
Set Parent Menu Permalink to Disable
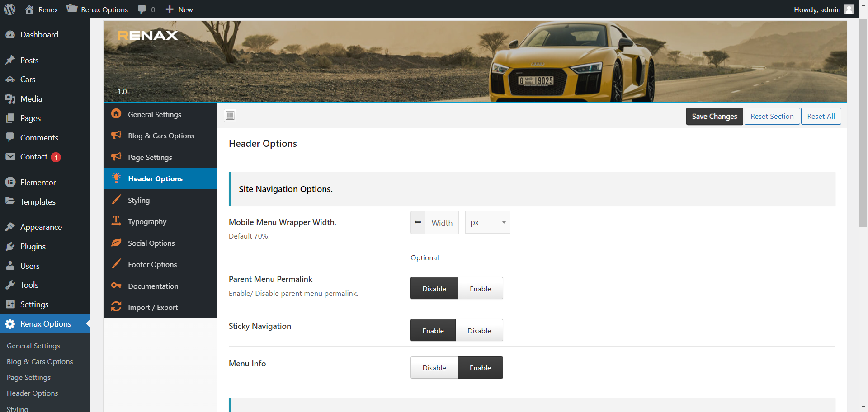click(x=434, y=288)
